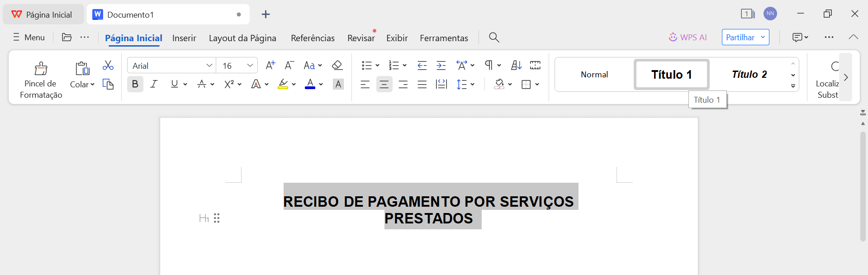Click the increase indent icon
Screen dimensions: 868x275
tap(441, 65)
